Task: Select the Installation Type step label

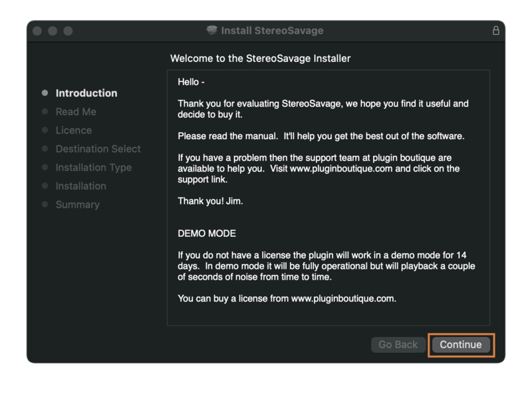Action: (x=94, y=168)
